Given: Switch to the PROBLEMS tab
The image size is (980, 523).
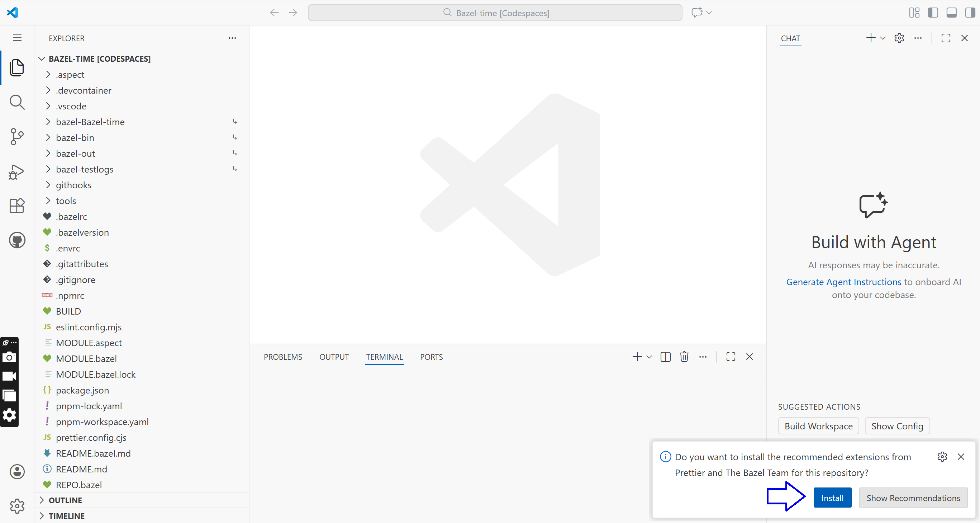Looking at the screenshot, I should (x=283, y=357).
